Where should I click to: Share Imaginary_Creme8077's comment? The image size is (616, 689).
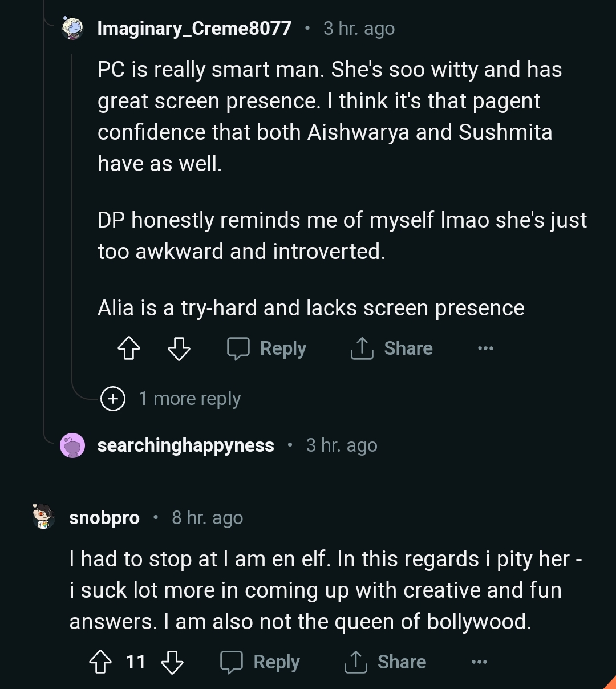click(x=392, y=348)
